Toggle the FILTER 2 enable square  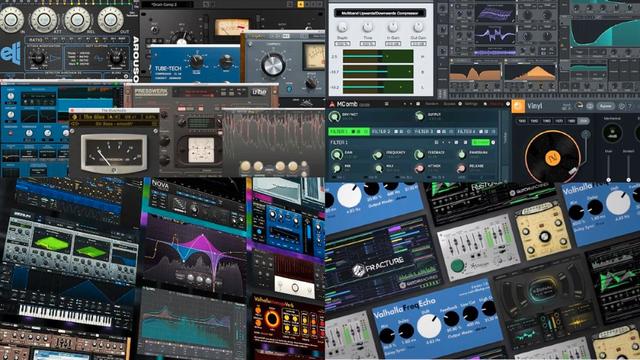[396, 132]
